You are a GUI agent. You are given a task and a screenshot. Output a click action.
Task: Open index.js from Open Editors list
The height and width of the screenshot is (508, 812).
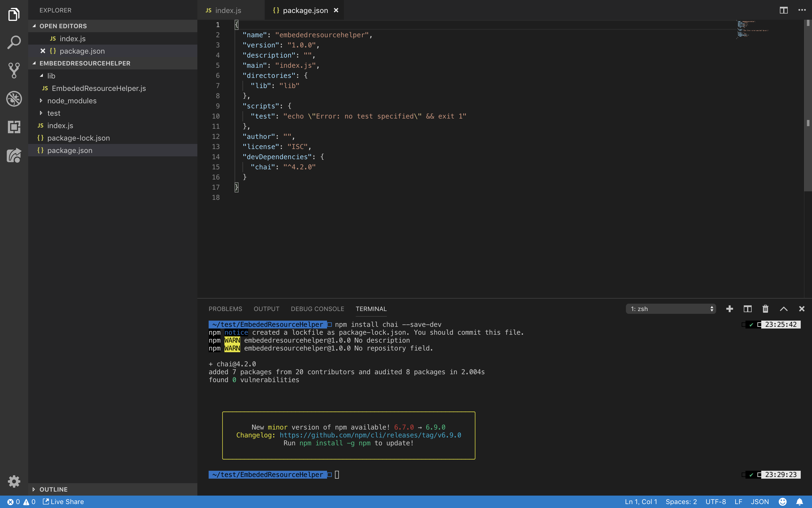pyautogui.click(x=113, y=39)
